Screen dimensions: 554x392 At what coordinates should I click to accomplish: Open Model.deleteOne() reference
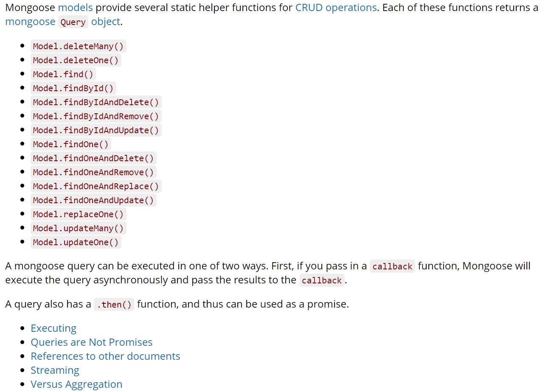point(76,60)
